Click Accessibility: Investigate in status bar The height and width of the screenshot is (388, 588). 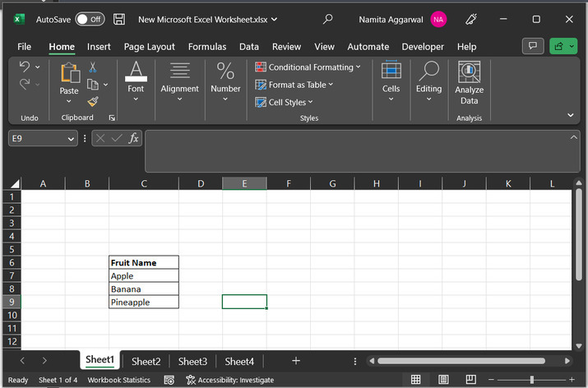[229, 380]
